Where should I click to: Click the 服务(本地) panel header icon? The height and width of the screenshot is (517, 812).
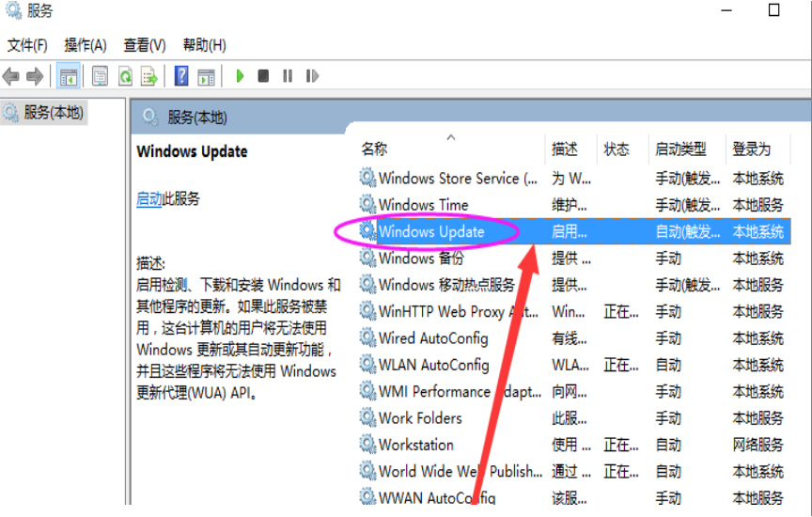pyautogui.click(x=150, y=117)
